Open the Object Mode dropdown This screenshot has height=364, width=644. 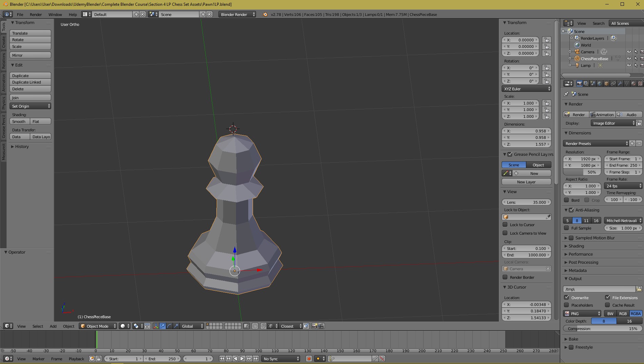(x=98, y=326)
